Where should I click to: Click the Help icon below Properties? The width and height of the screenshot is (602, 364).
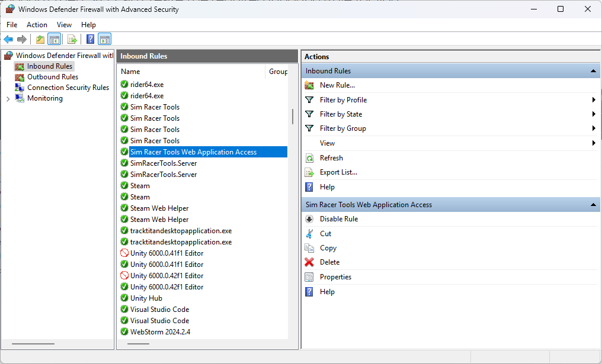coord(309,292)
